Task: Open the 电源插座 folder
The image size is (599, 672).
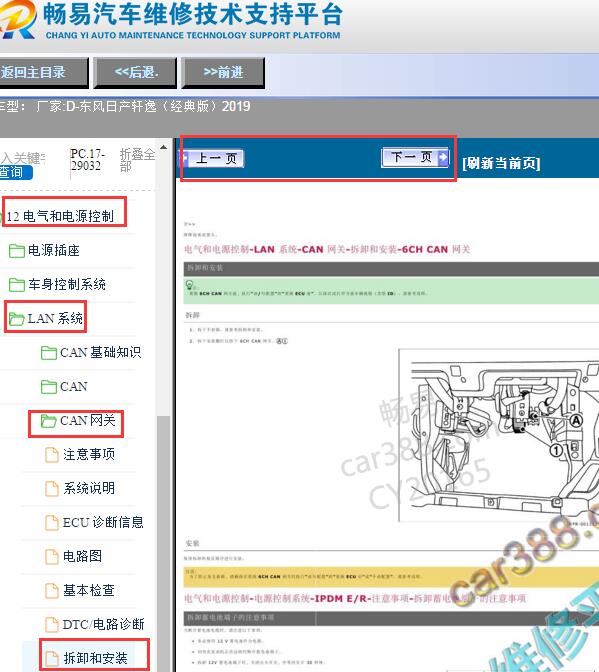Action: (x=54, y=250)
